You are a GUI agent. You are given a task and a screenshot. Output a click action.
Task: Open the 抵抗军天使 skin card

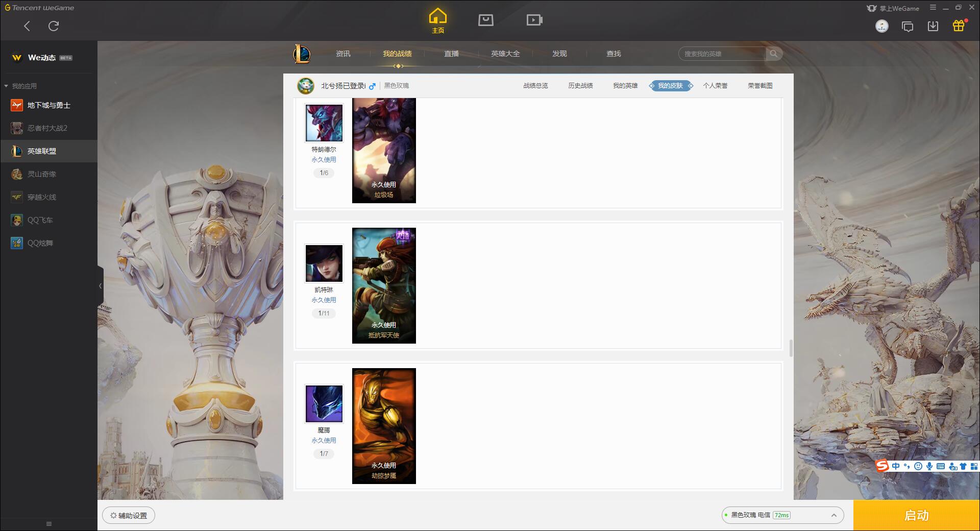pyautogui.click(x=384, y=285)
